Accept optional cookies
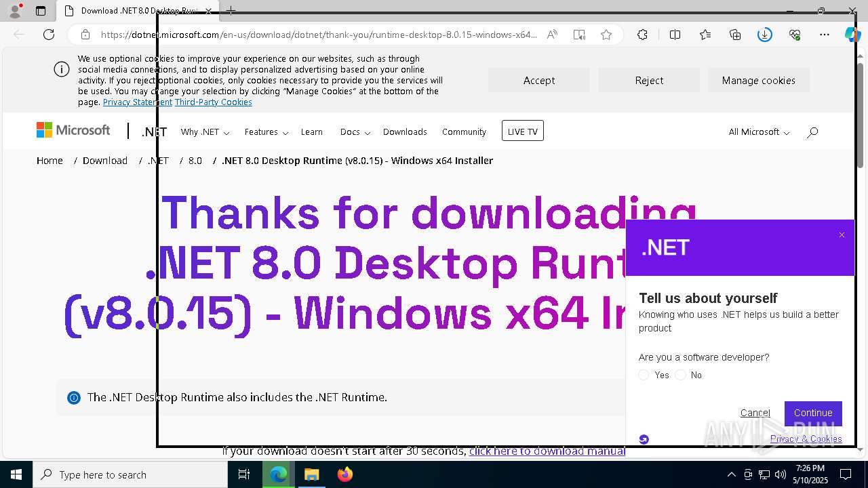This screenshot has height=488, width=868. coord(539,80)
